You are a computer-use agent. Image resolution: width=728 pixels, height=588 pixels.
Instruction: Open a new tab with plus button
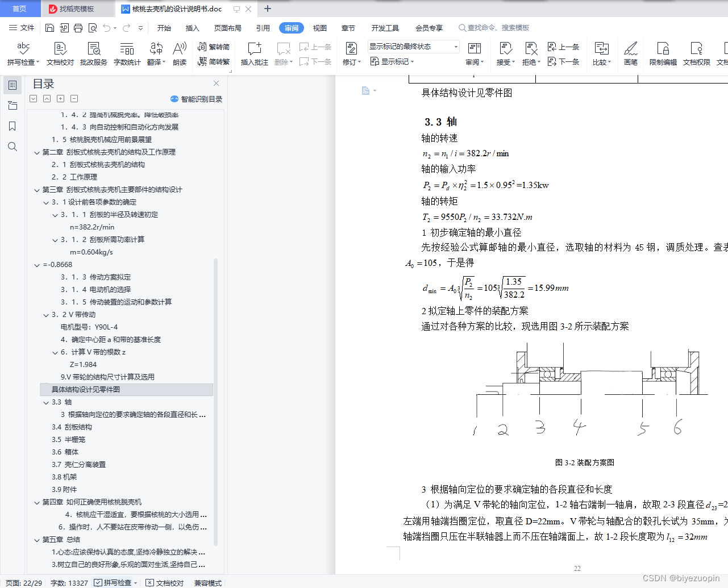[268, 9]
